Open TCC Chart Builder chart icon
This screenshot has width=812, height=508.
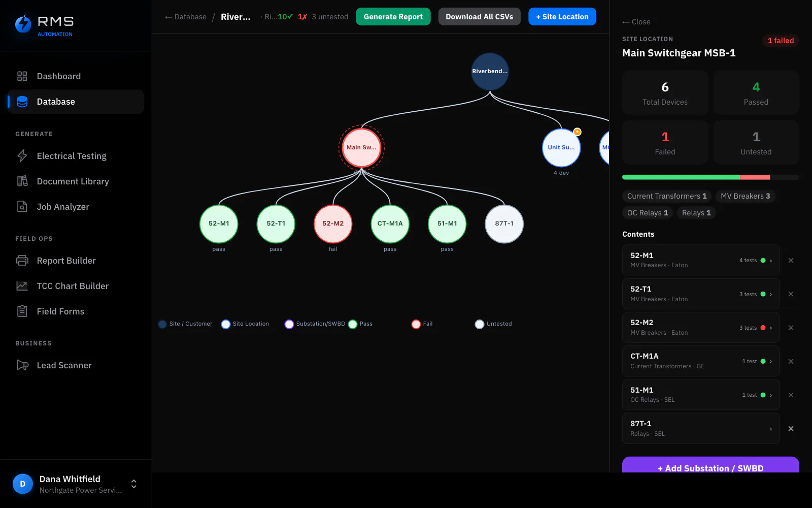click(x=22, y=286)
